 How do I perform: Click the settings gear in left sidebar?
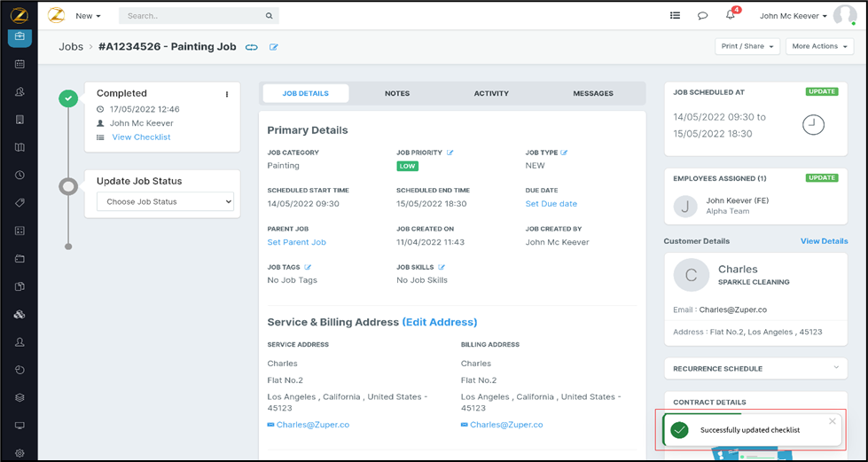click(20, 453)
